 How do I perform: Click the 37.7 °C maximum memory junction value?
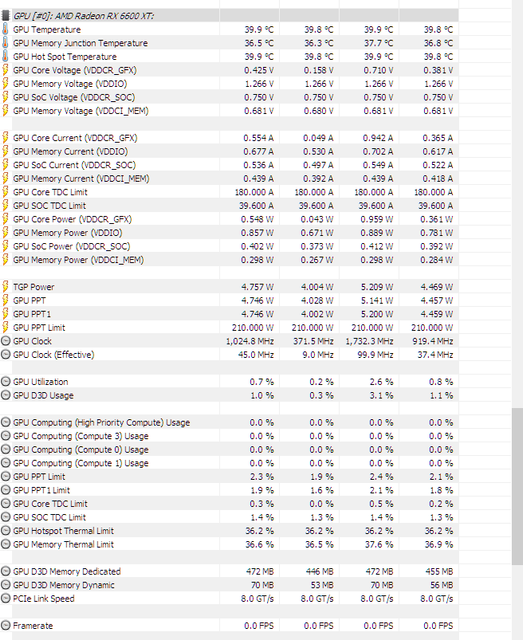pyautogui.click(x=378, y=43)
